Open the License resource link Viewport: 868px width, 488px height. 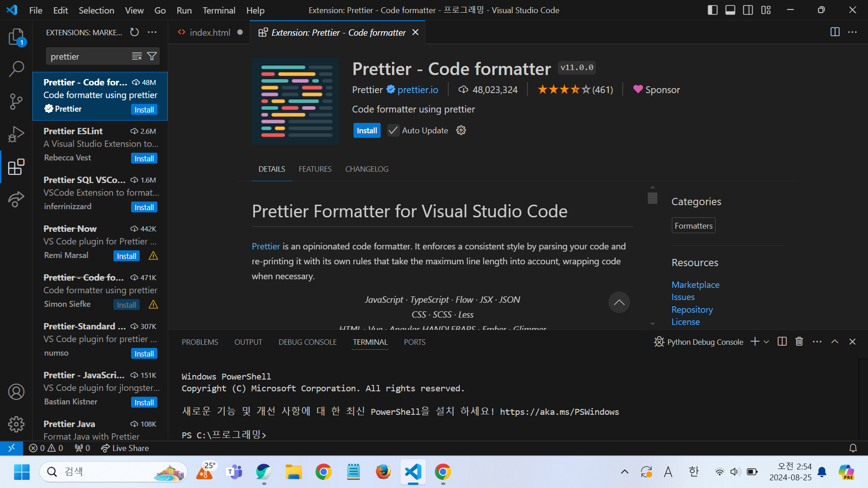point(685,322)
